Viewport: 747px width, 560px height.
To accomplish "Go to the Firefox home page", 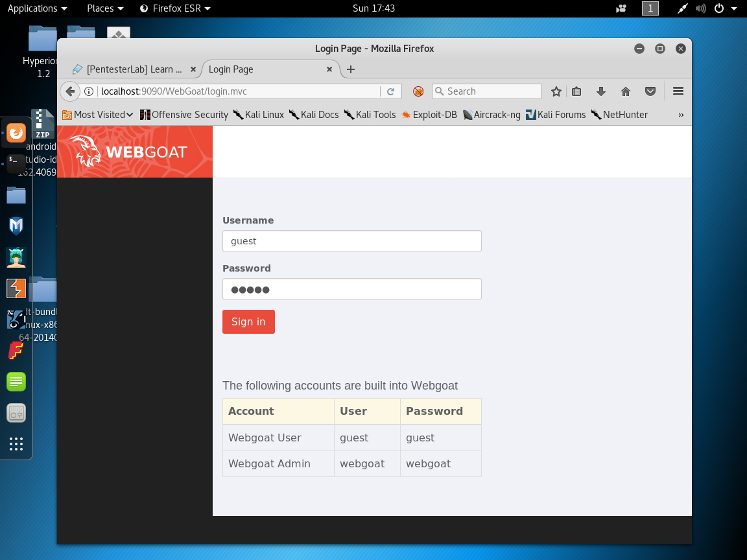I will pyautogui.click(x=625, y=91).
